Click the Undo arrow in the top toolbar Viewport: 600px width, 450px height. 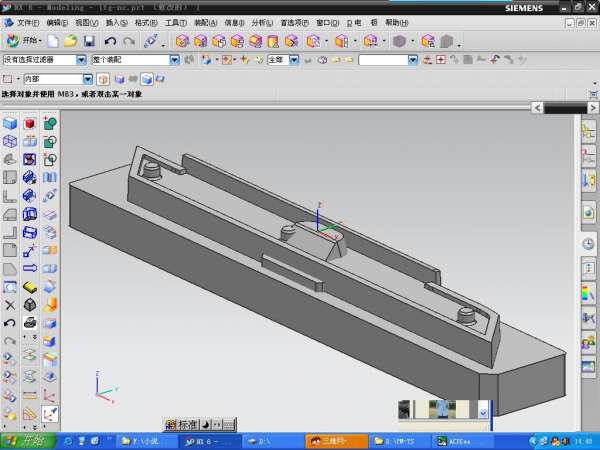point(110,41)
